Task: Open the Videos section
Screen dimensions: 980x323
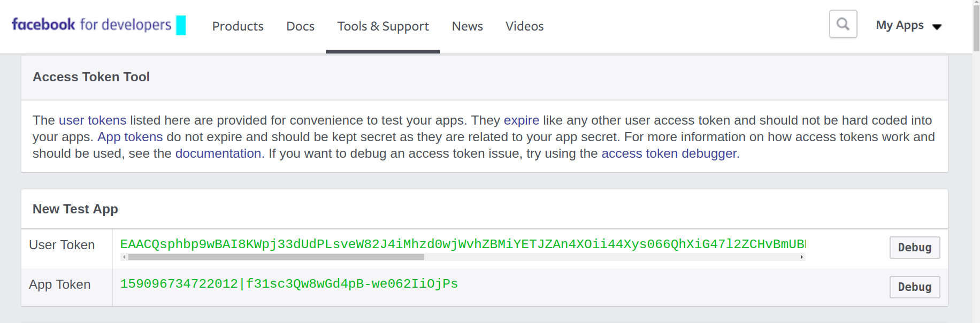Action: [524, 26]
